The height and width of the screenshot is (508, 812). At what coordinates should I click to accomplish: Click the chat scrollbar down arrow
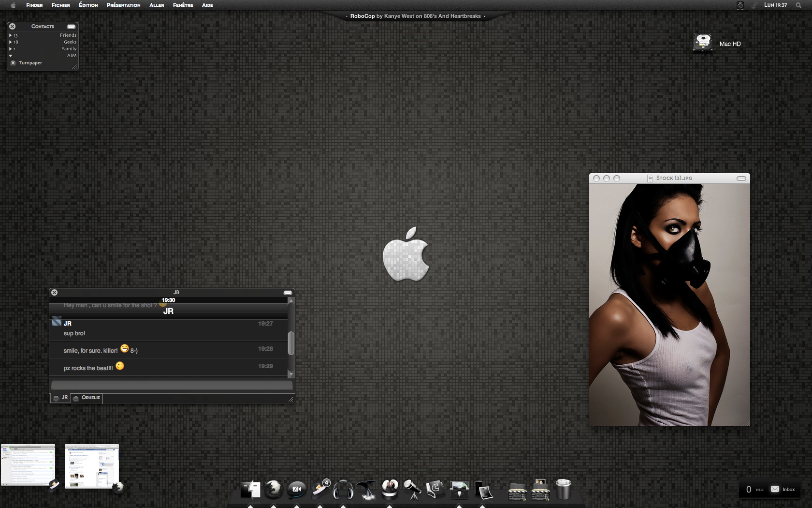tap(291, 374)
